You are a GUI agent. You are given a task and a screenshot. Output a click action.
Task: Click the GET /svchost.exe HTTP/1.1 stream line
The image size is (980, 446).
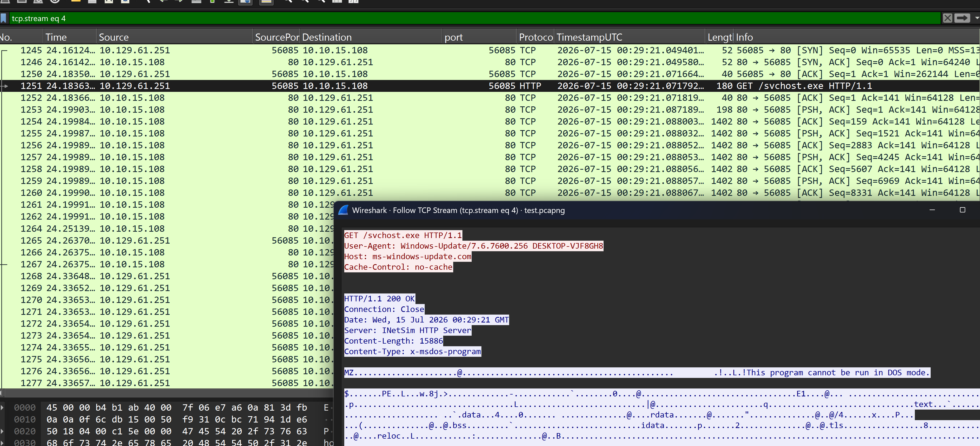[403, 235]
